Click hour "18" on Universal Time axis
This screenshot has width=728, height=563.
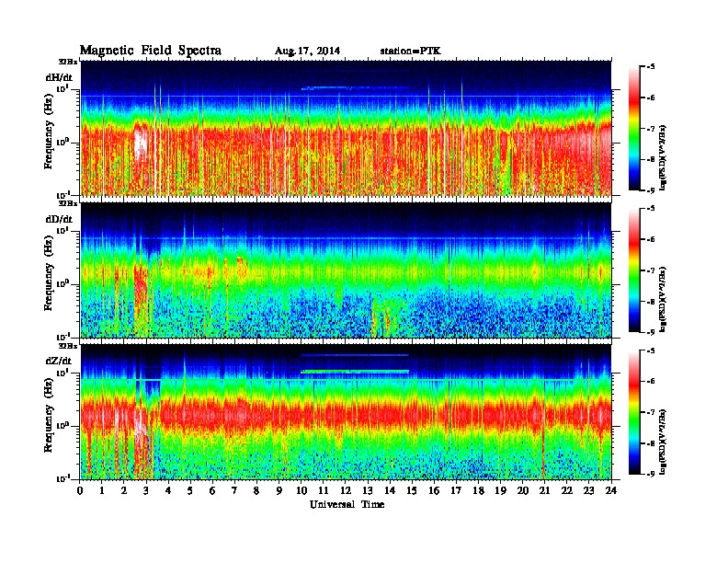pyautogui.click(x=478, y=490)
